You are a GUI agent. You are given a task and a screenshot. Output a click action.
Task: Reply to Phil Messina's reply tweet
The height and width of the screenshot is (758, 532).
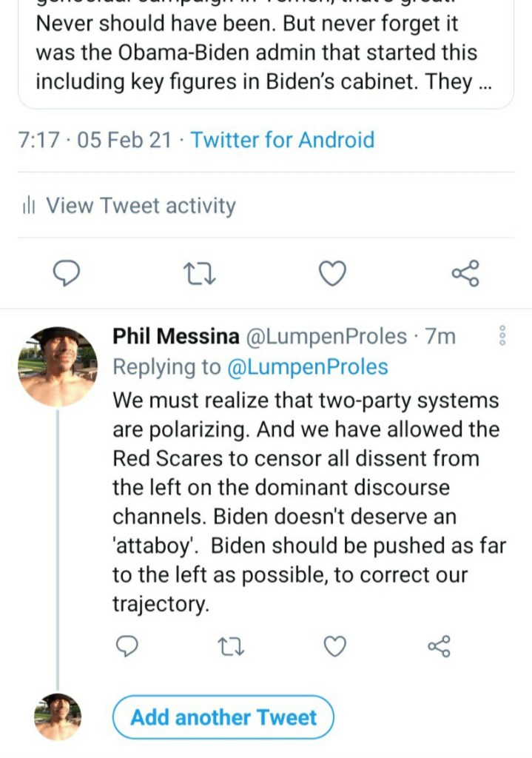point(128,647)
